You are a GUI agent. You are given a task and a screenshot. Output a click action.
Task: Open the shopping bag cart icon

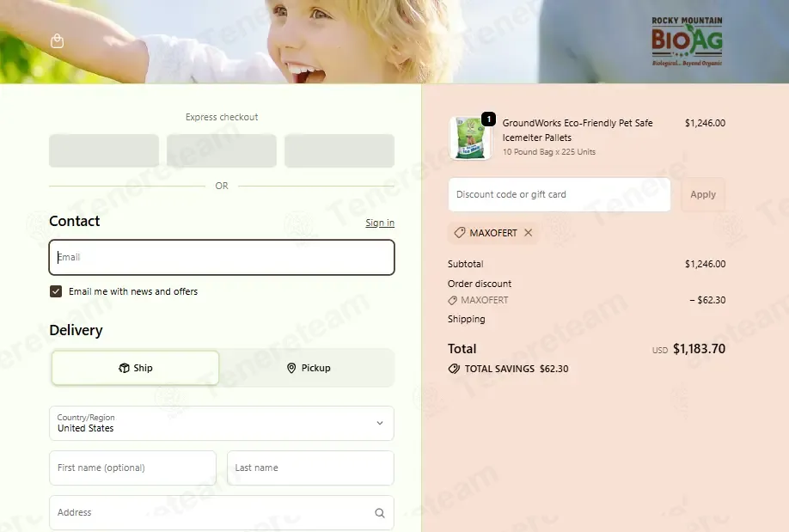click(58, 40)
